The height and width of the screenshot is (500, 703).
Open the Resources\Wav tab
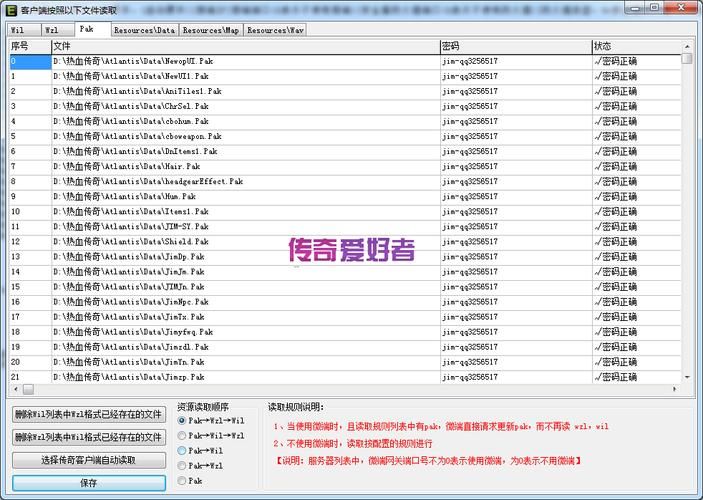[x=276, y=30]
